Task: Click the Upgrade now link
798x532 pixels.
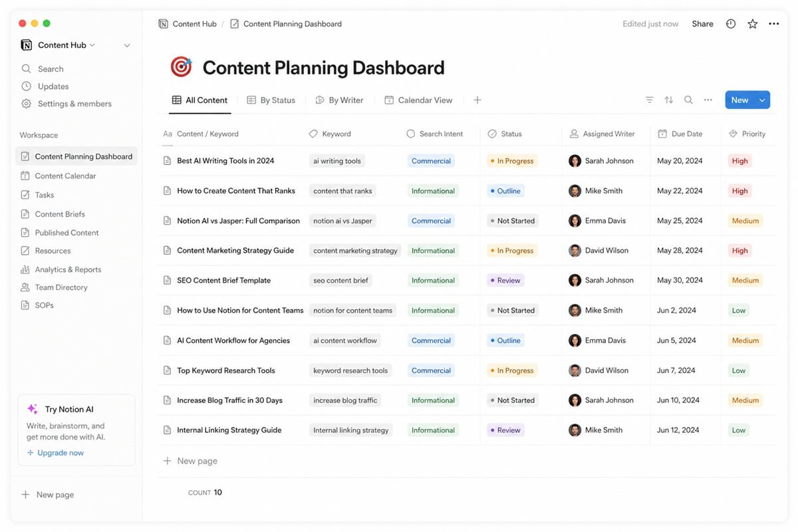Action: [55, 453]
